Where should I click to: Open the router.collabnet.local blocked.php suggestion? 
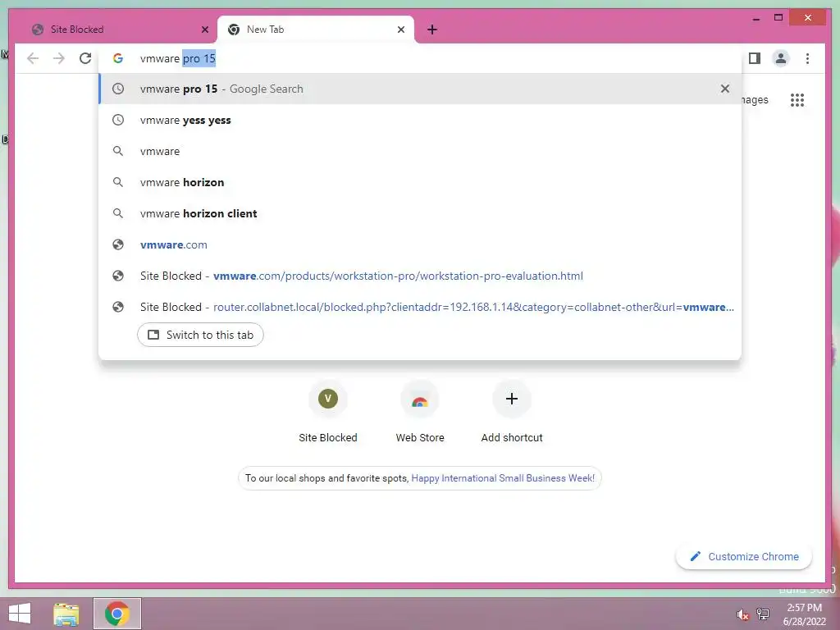(x=420, y=307)
